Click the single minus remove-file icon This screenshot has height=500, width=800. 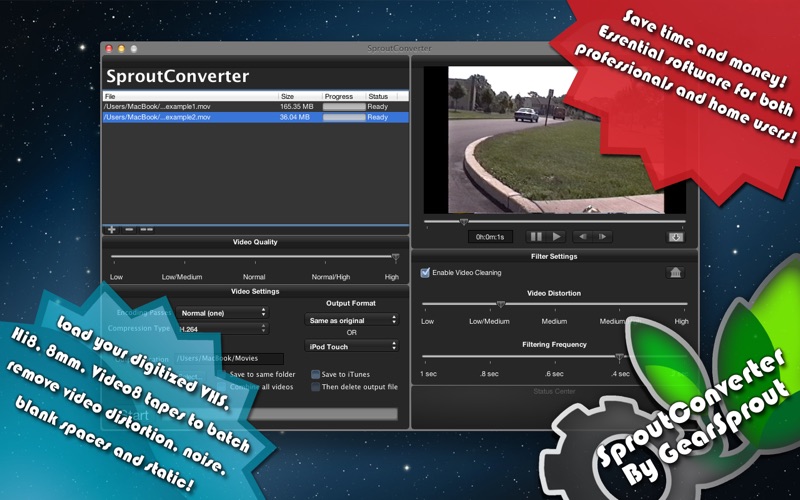pyautogui.click(x=129, y=230)
